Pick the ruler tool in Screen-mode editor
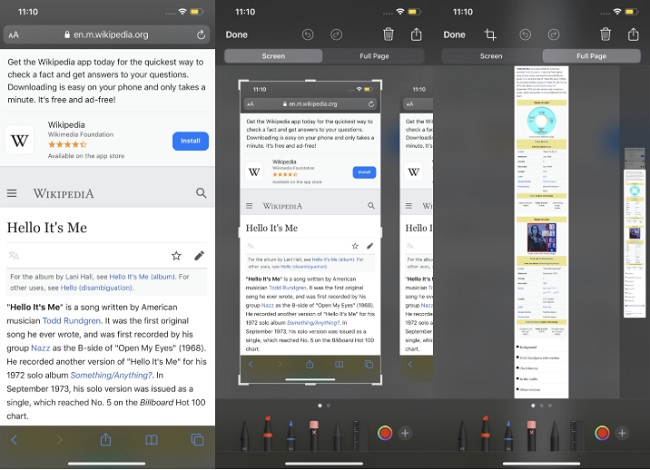The height and width of the screenshot is (470, 650). 356,436
